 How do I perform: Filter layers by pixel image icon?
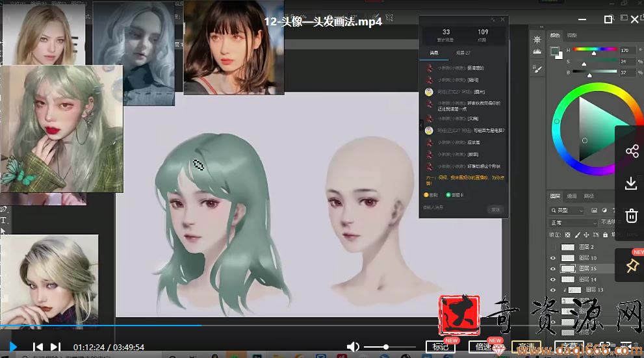594,211
